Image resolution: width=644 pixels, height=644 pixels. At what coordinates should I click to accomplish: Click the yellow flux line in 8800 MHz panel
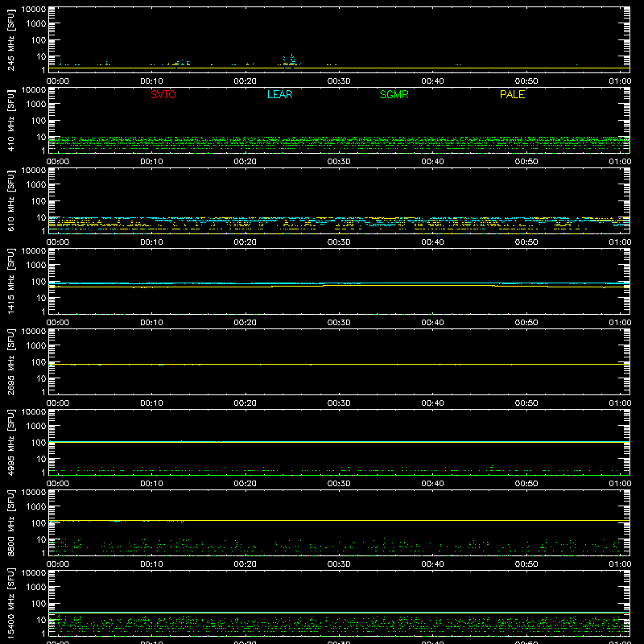pos(339,520)
